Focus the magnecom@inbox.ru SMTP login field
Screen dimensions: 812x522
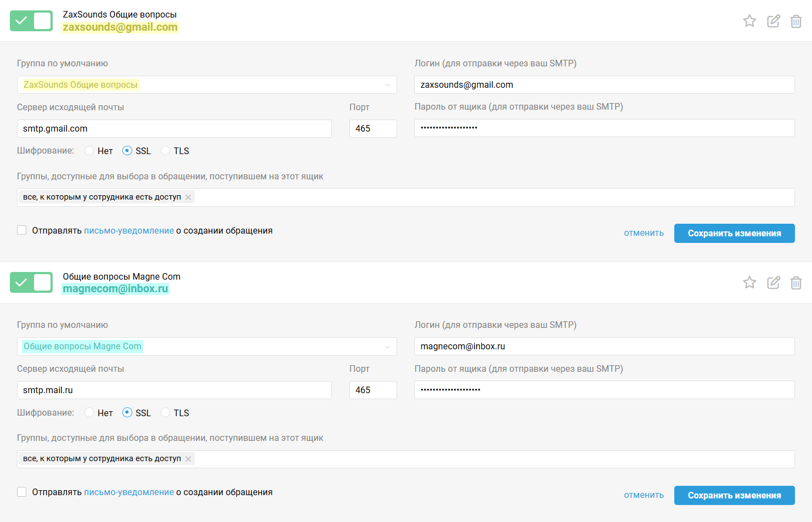[x=604, y=347]
